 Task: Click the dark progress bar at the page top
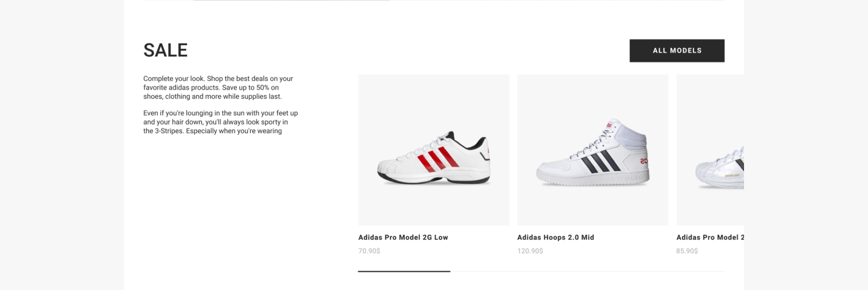coord(291,0)
